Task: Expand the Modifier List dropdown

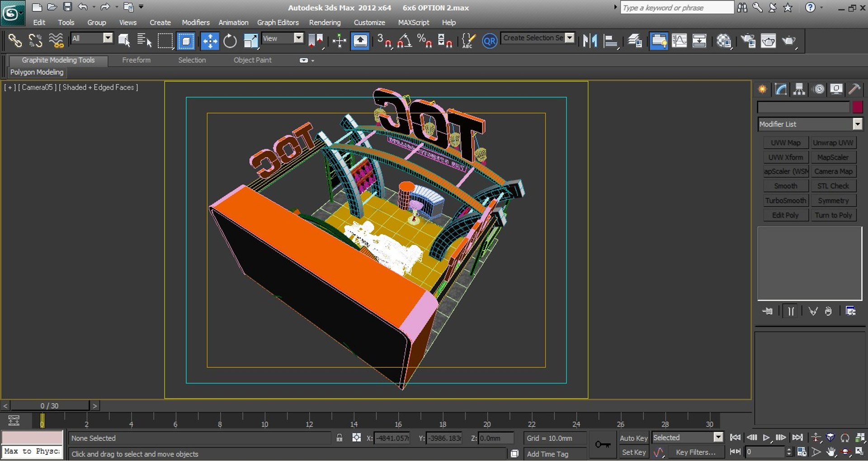Action: click(x=857, y=124)
